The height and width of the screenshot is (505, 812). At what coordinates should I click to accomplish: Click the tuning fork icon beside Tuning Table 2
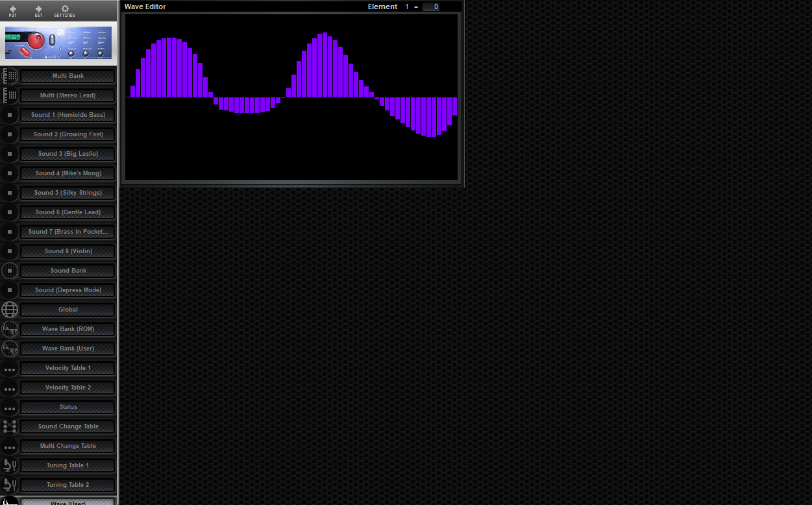(x=10, y=485)
